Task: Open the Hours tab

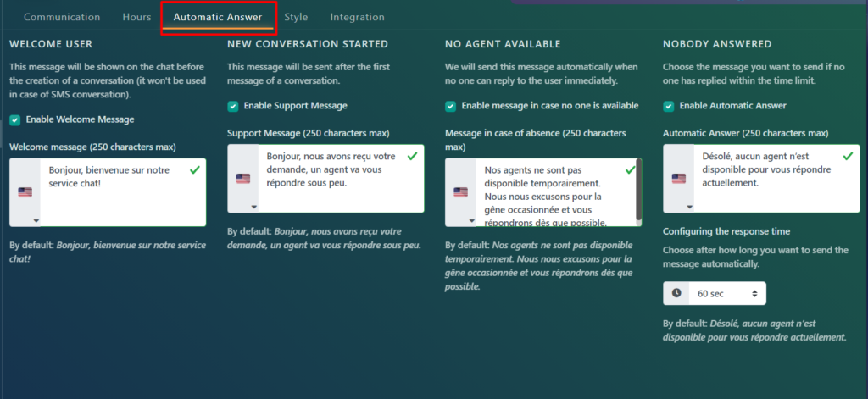Action: (x=136, y=17)
